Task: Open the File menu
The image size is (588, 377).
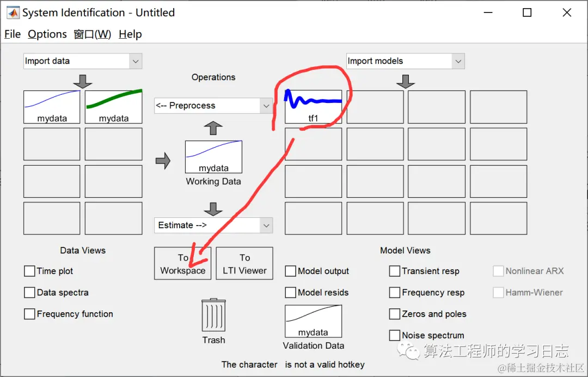Action: 13,34
